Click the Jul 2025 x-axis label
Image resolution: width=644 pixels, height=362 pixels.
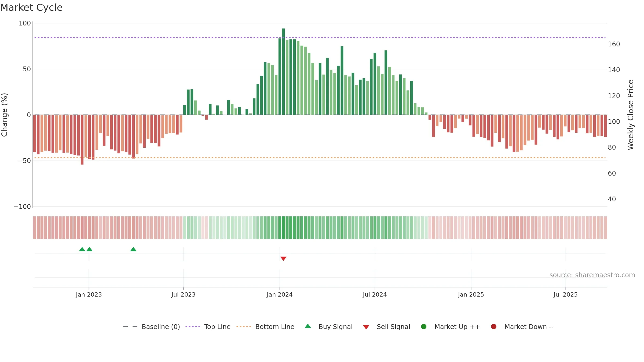566,295
